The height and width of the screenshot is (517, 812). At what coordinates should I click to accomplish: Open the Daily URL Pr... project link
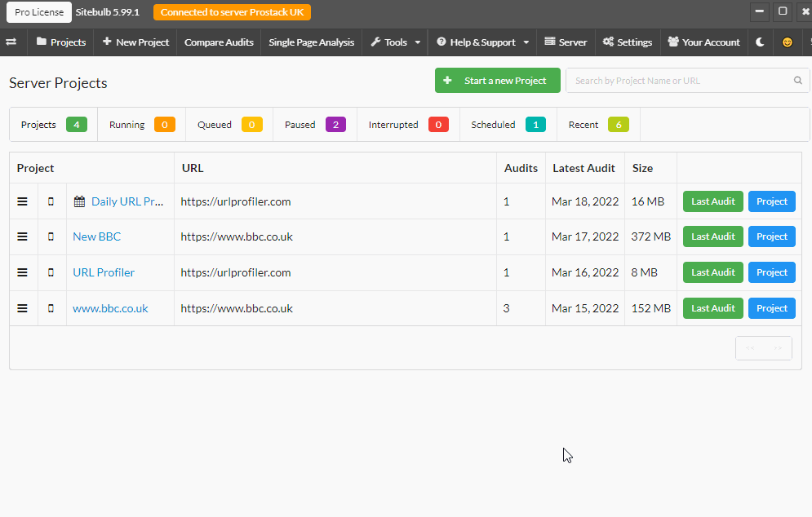coord(127,201)
